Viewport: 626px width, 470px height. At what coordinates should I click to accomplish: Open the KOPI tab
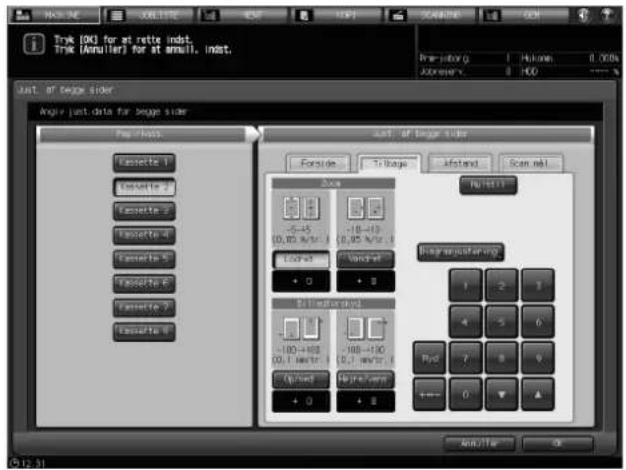[337, 16]
